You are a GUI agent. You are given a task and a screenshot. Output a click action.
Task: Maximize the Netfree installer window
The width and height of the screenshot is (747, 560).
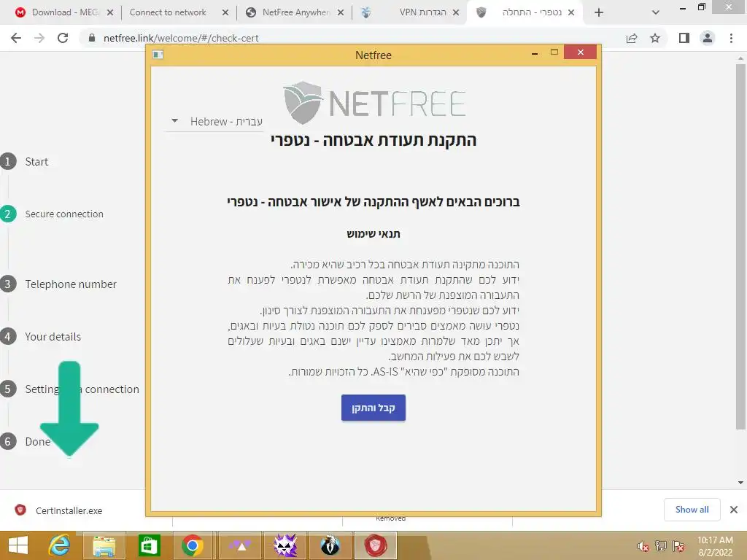click(x=554, y=52)
